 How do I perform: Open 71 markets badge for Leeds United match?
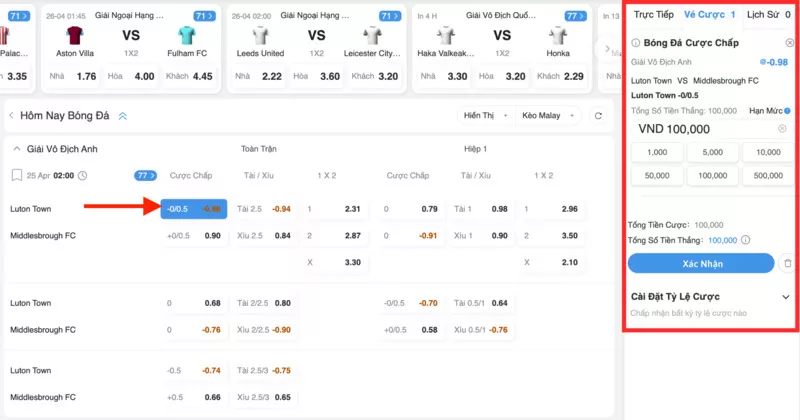click(390, 16)
